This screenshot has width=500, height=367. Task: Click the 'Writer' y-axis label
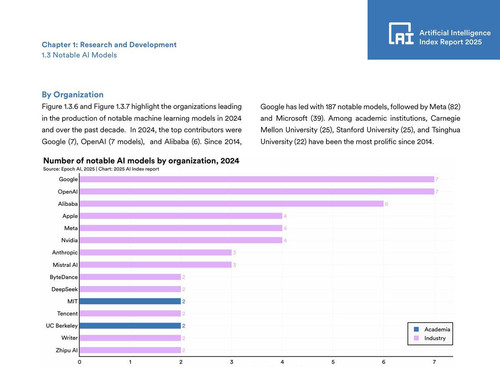[69, 338]
